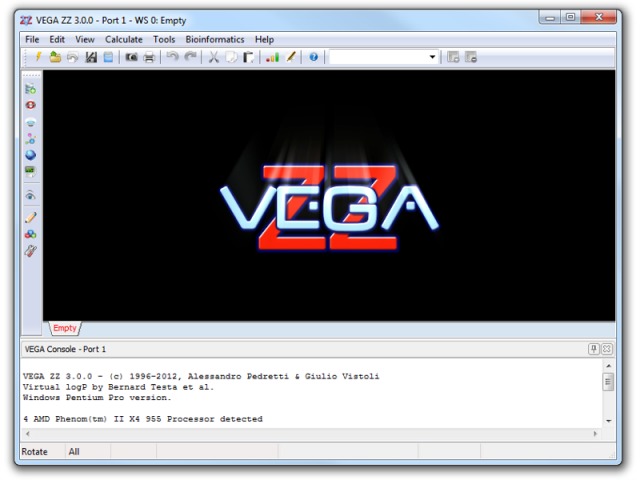640x480 pixels.
Task: Open the Help menu
Action: point(264,40)
